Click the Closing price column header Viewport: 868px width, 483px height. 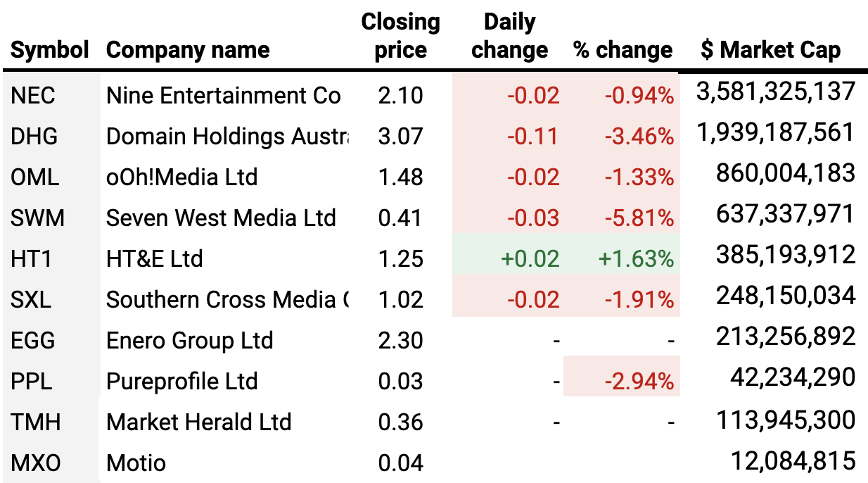point(400,36)
